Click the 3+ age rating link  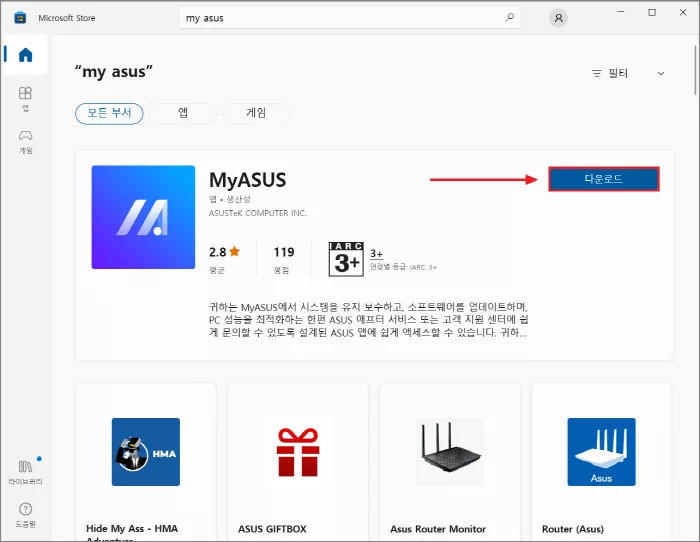[x=376, y=254]
